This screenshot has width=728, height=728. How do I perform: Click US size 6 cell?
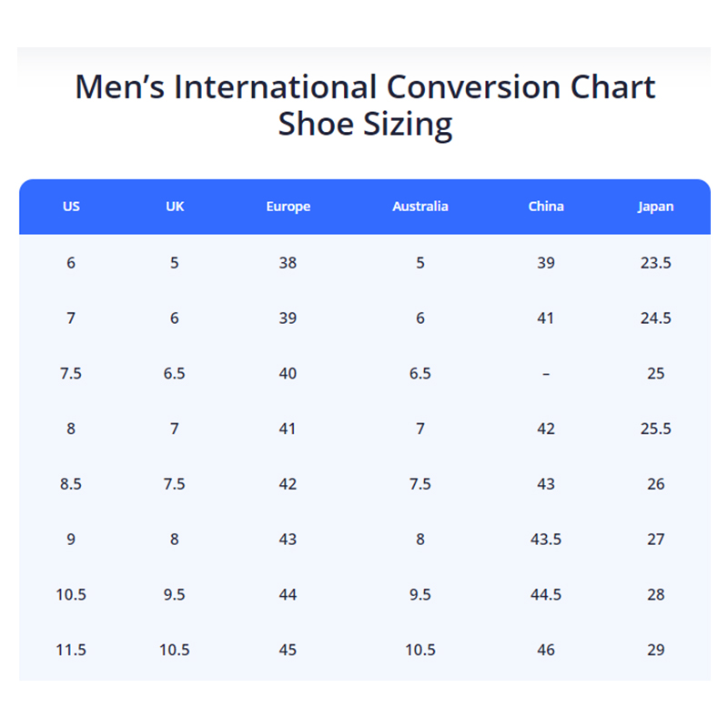click(71, 263)
